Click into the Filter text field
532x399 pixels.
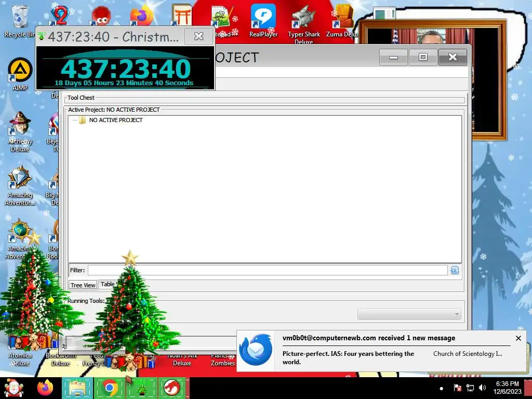click(x=268, y=270)
